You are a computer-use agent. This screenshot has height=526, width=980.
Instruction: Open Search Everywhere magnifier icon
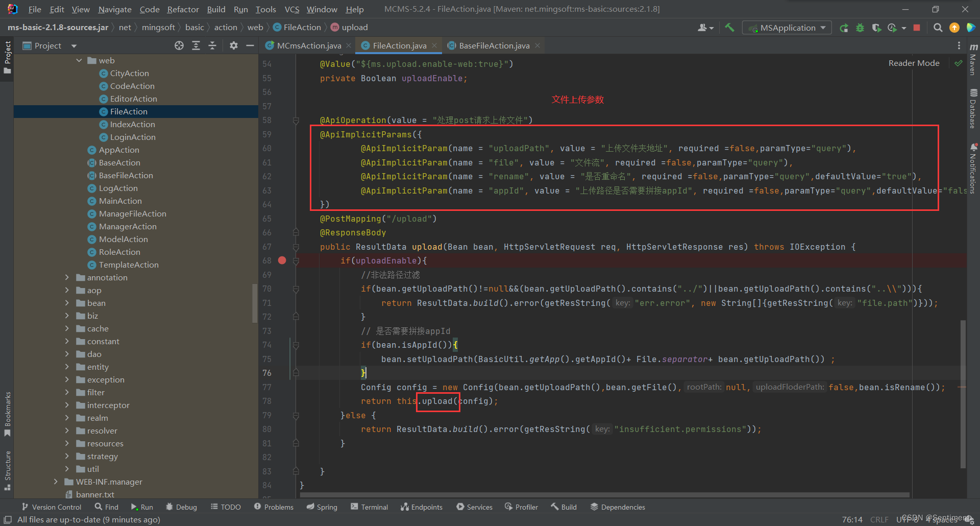(x=938, y=28)
